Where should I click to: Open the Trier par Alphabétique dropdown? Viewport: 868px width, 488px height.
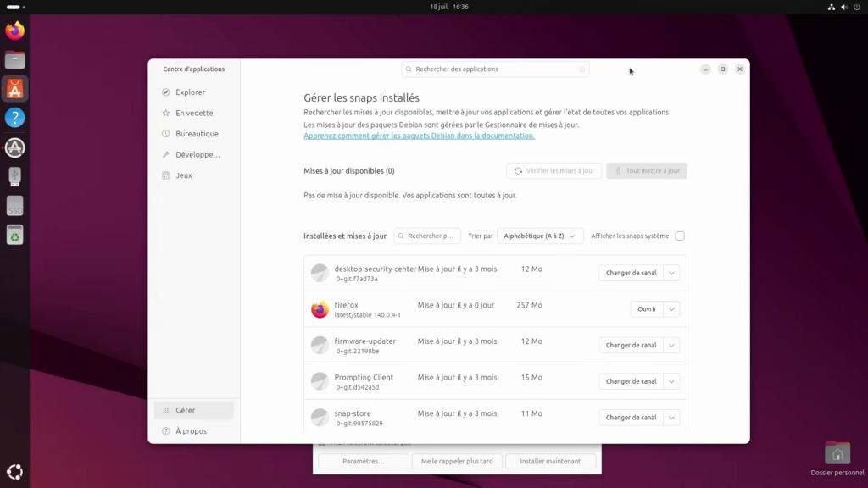(x=540, y=236)
